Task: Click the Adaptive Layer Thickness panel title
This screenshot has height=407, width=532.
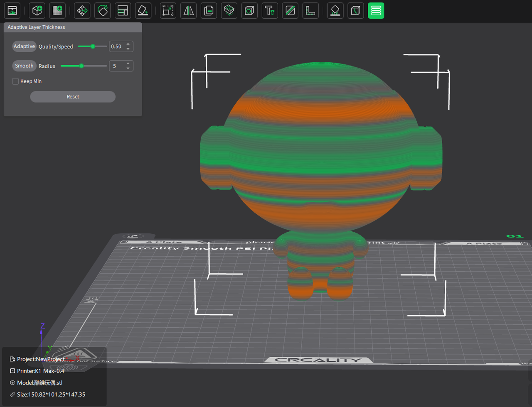Action: tap(36, 27)
